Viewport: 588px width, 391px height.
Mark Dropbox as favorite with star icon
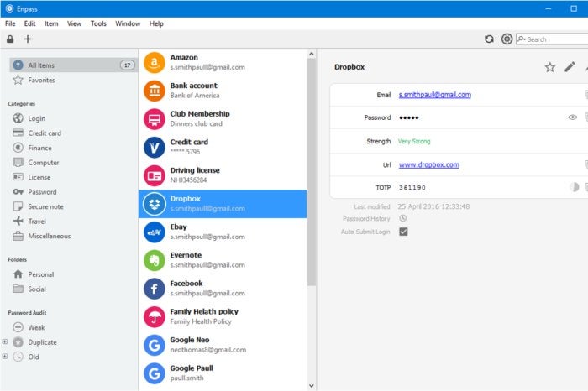pyautogui.click(x=549, y=67)
